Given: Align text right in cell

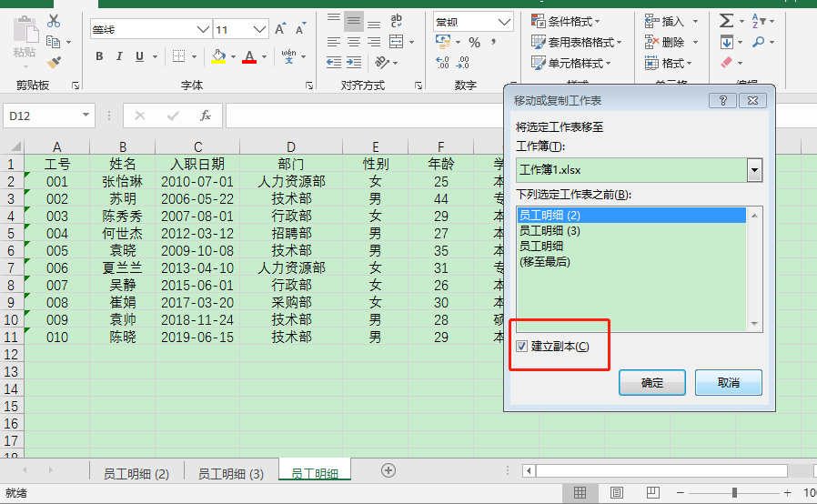Looking at the screenshot, I should [x=374, y=42].
